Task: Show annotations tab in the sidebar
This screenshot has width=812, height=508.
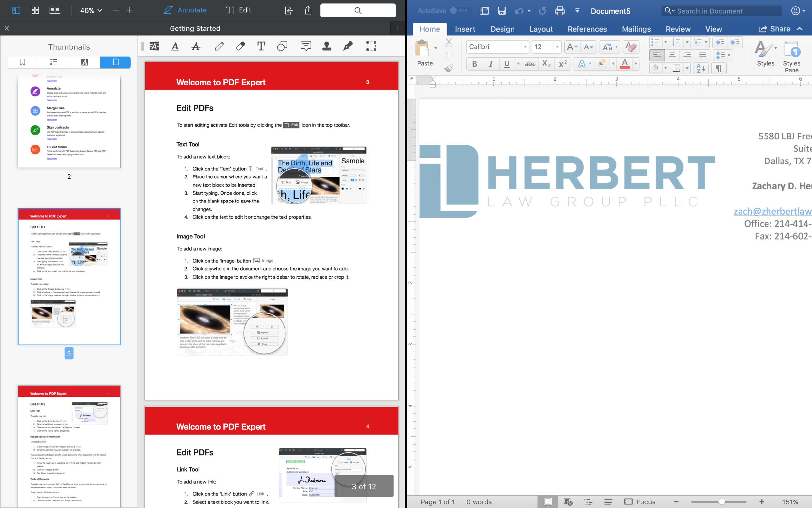Action: [84, 62]
